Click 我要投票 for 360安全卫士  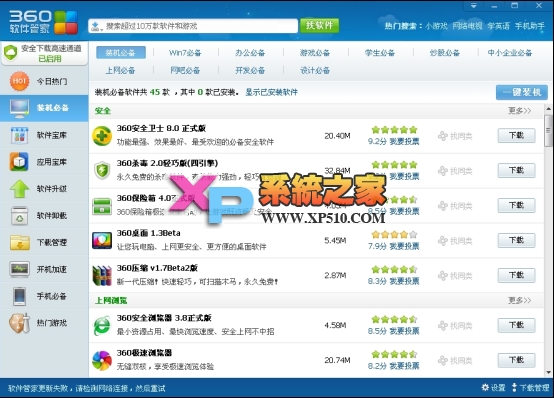pyautogui.click(x=404, y=142)
